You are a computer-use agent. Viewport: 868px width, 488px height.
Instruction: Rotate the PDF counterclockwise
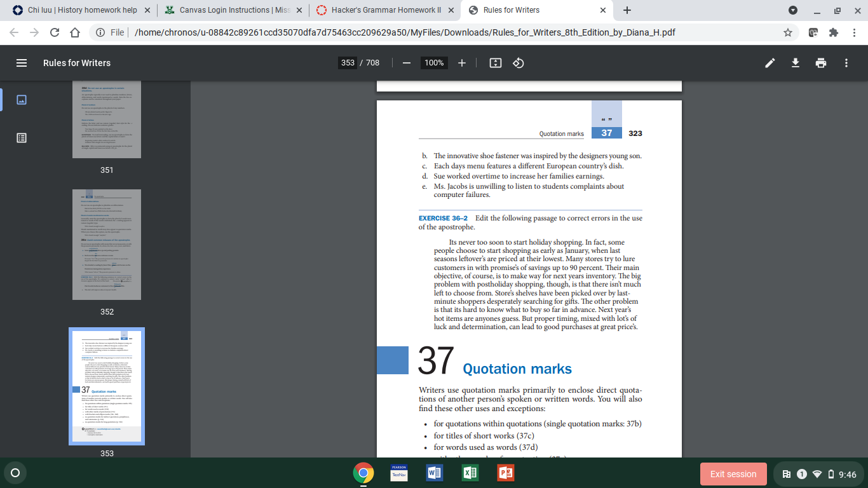click(518, 63)
